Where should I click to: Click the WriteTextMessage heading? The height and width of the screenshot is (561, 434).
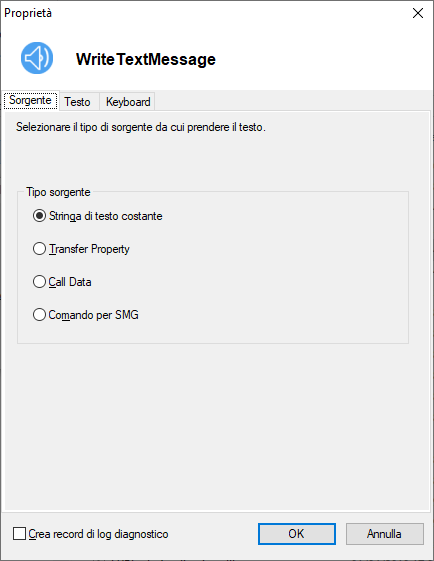coord(146,59)
